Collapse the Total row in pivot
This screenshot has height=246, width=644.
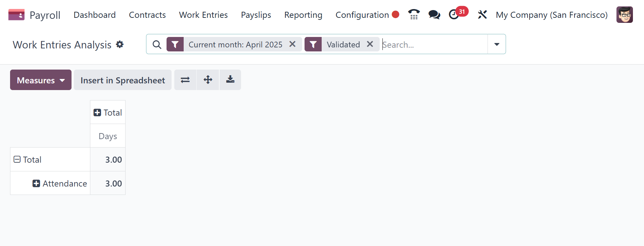coord(16,159)
